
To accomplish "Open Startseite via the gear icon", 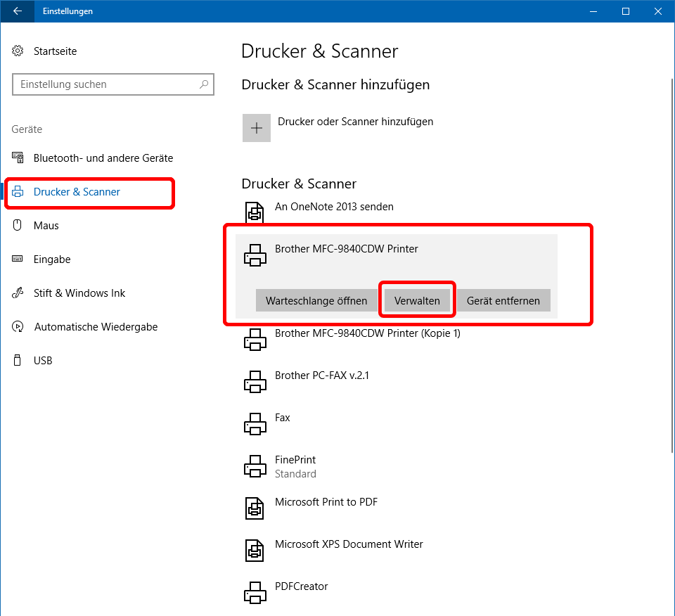I will tap(18, 51).
